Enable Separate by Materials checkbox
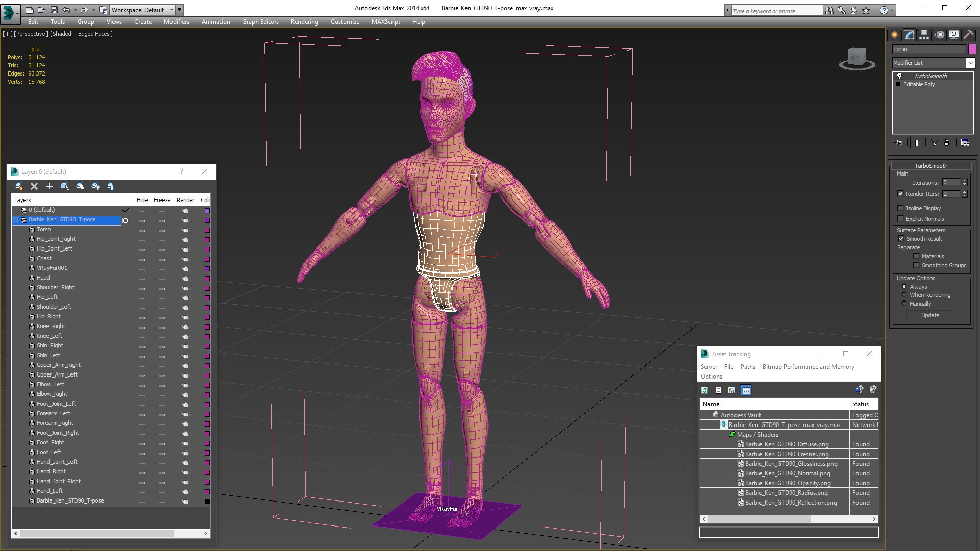Image resolution: width=980 pixels, height=551 pixels. click(x=916, y=256)
